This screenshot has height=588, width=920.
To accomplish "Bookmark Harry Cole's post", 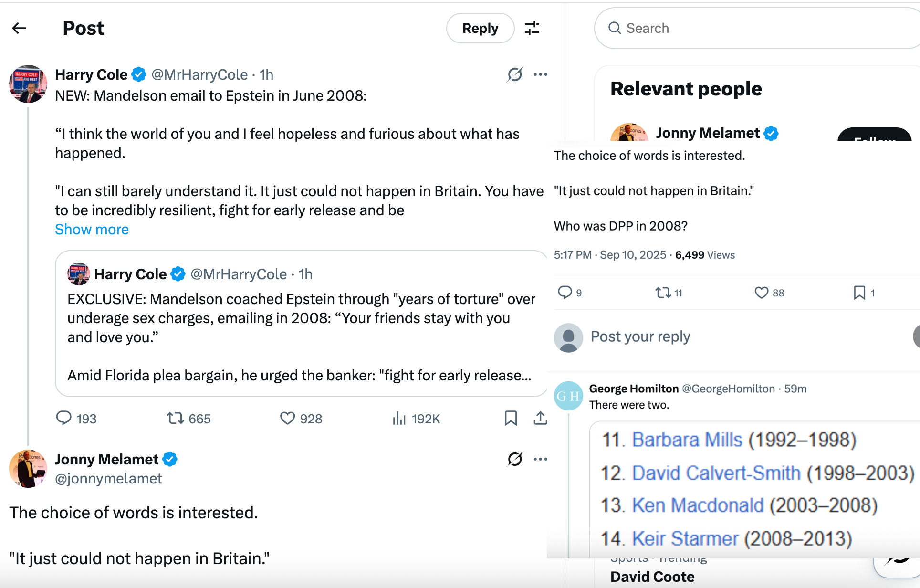I will 511,418.
